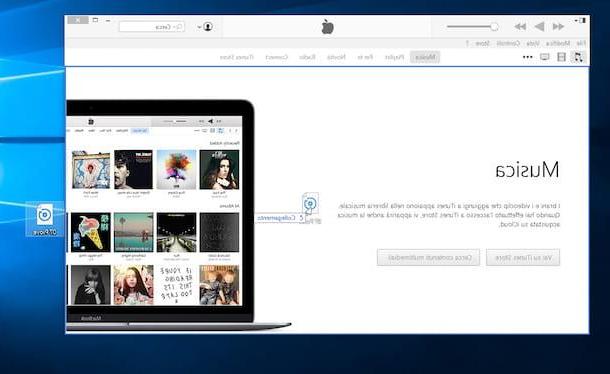Open the account user icon
610x374 pixels.
point(208,26)
